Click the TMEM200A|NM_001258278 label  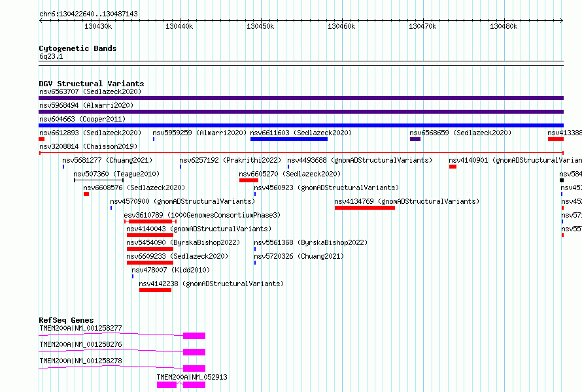coord(80,361)
